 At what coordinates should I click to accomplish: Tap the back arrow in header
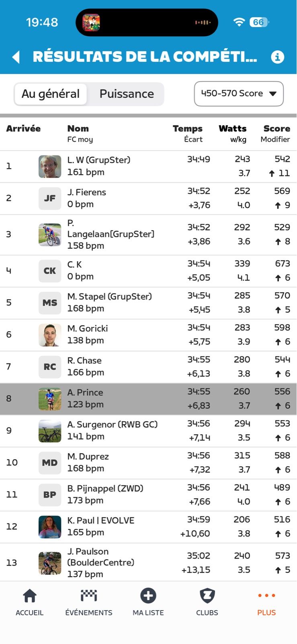pyautogui.click(x=16, y=57)
